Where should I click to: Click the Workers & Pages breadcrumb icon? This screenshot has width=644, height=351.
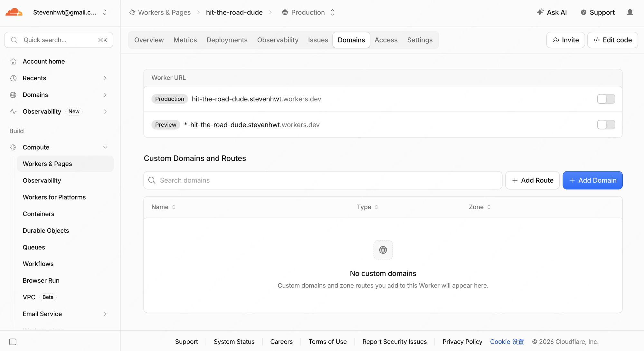(x=132, y=12)
